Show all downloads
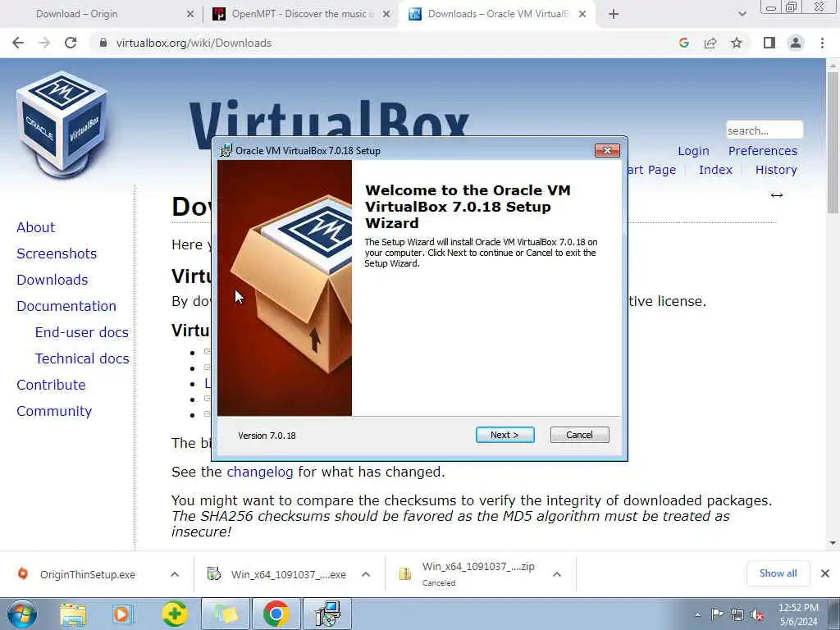Viewport: 840px width, 630px height. click(x=778, y=573)
